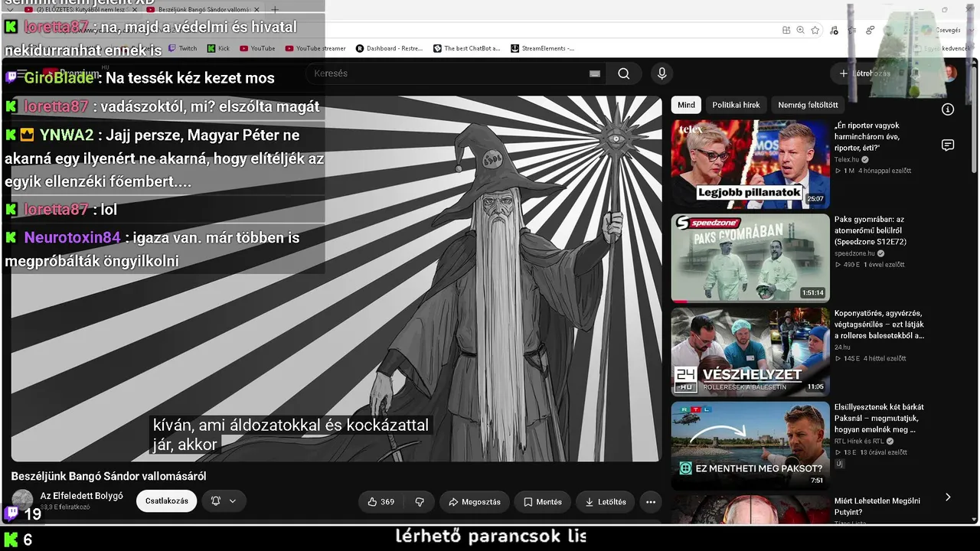Download the video with Letöltés button
The height and width of the screenshot is (551, 980).
606,502
